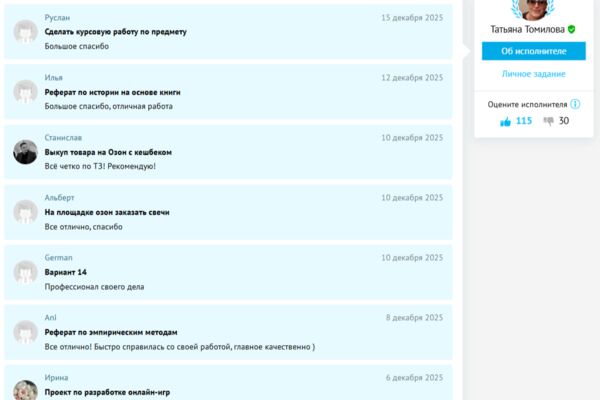
Task: Open the Личное задание link
Action: (x=534, y=74)
